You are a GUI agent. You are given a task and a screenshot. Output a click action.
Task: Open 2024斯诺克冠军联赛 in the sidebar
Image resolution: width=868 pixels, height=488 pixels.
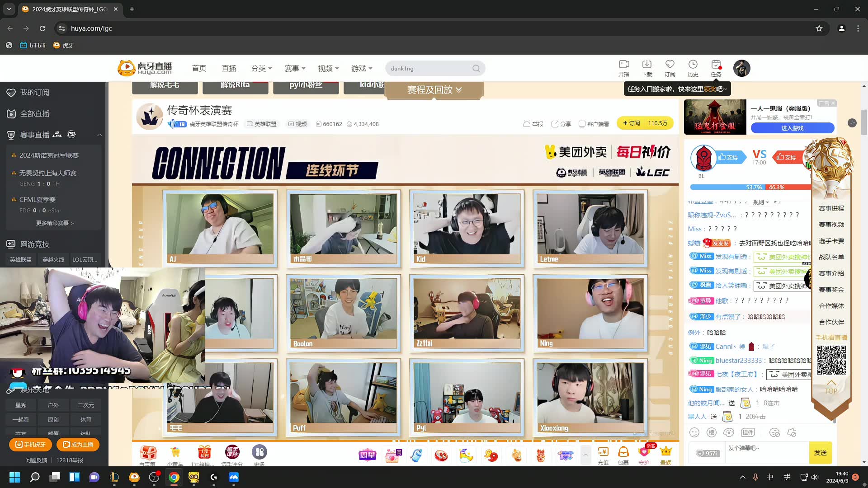point(49,155)
